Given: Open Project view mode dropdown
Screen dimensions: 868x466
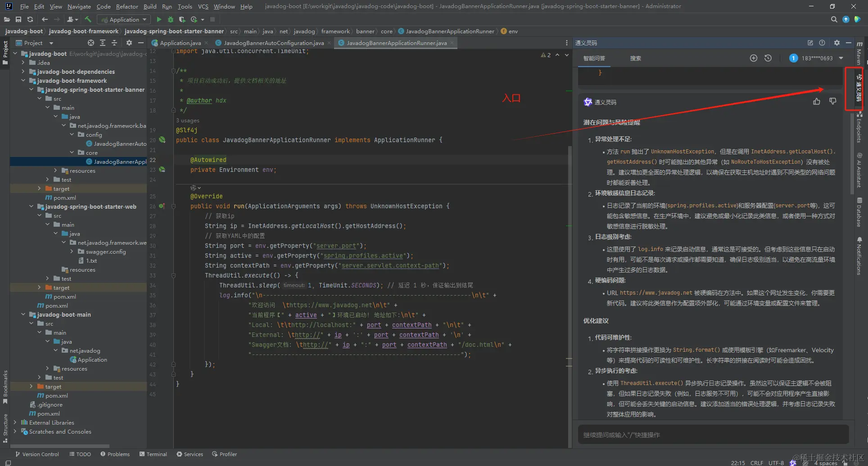Looking at the screenshot, I should 34,43.
